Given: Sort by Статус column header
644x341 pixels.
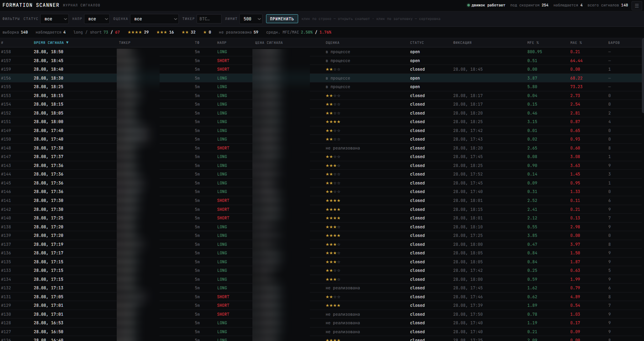Looking at the screenshot, I should [417, 43].
